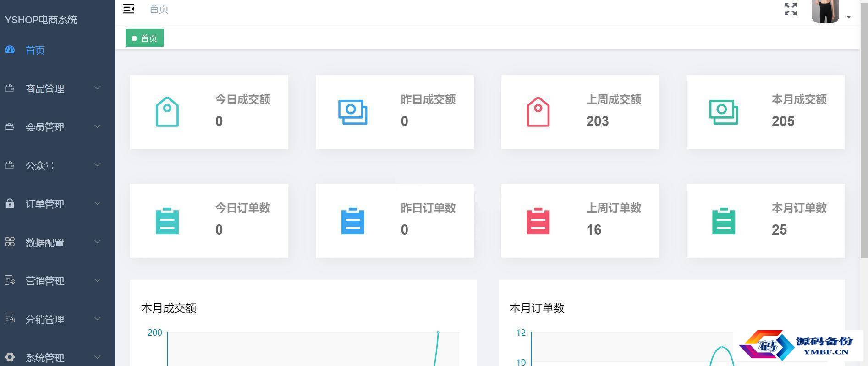Viewport: 868px width, 366px height.
Task: Click 订单管理 lock icon
Action: click(x=10, y=203)
